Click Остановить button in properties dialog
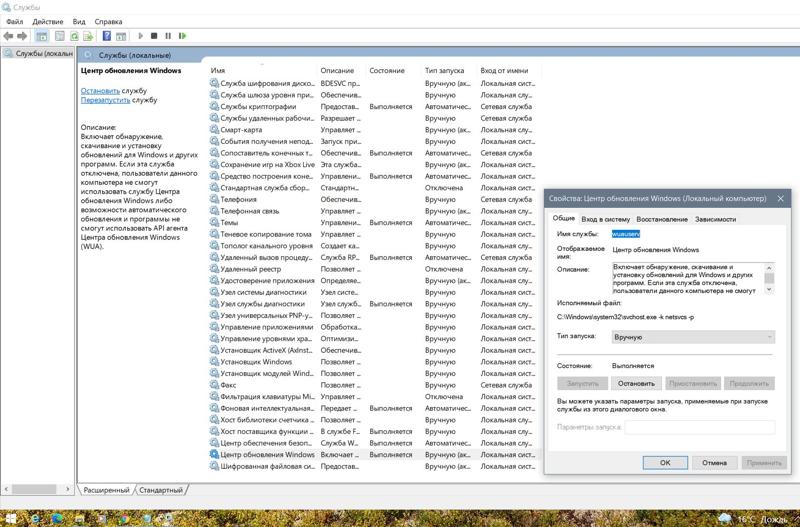Screen dimensions: 800x527 point(636,383)
